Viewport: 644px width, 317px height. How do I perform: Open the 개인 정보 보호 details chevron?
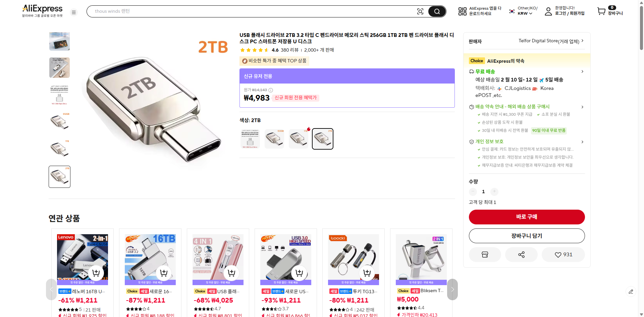(582, 142)
